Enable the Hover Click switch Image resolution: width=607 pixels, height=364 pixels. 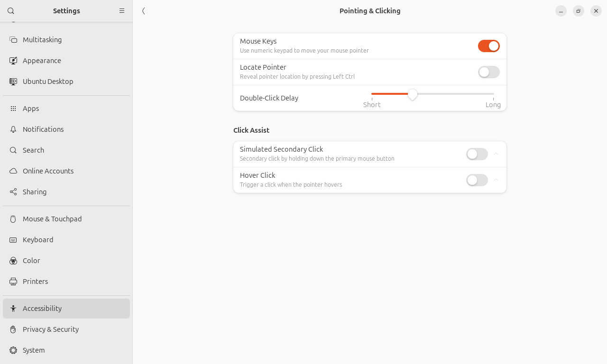[477, 180]
